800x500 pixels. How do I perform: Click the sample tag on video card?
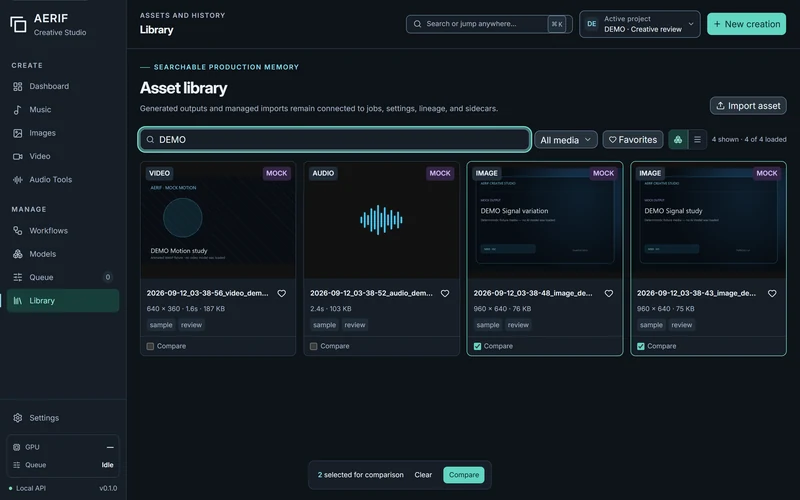[x=161, y=325]
